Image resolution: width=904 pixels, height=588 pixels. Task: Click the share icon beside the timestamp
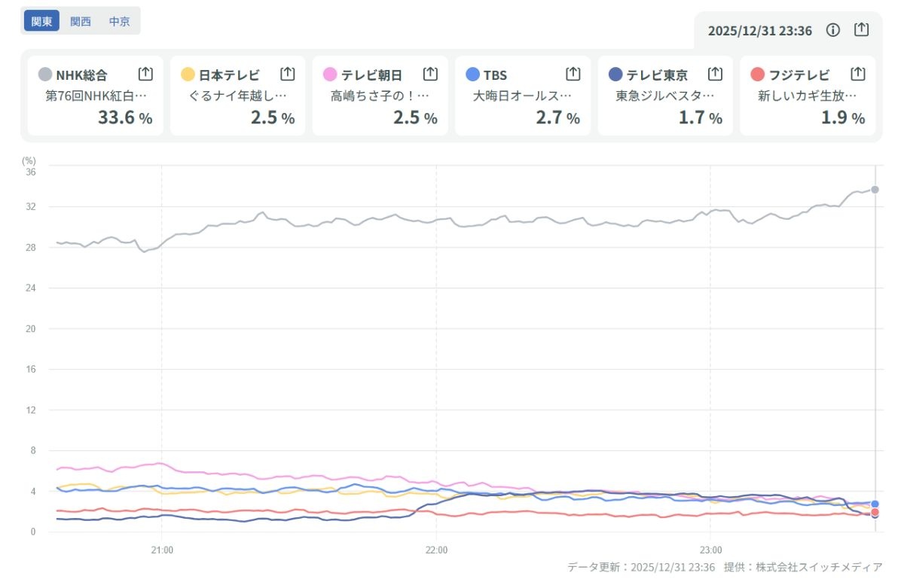[862, 30]
